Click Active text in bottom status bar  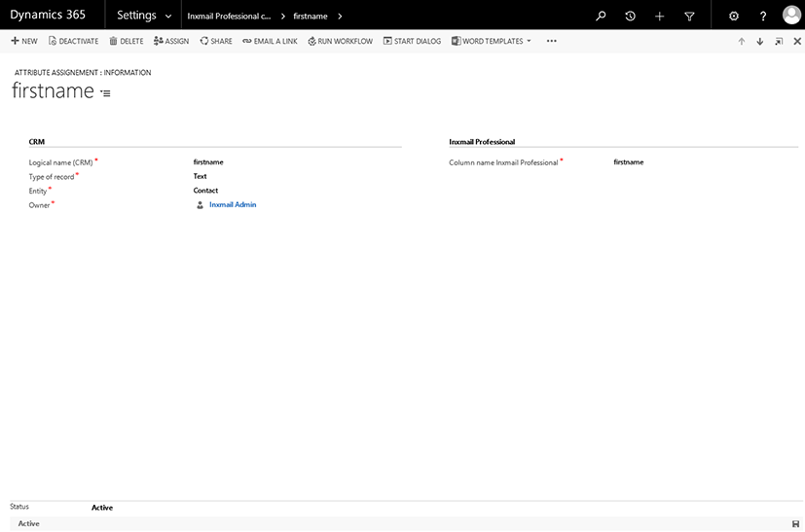[x=29, y=523]
